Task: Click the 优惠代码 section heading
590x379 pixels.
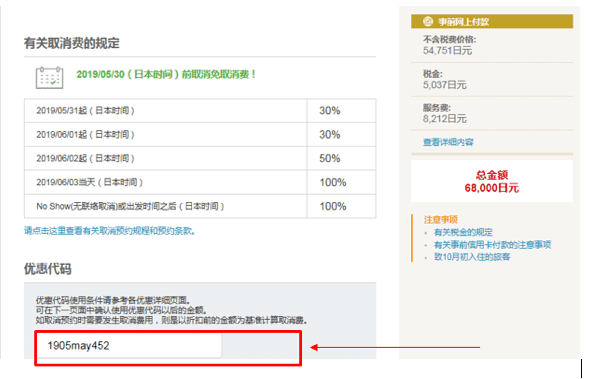Action: click(48, 269)
